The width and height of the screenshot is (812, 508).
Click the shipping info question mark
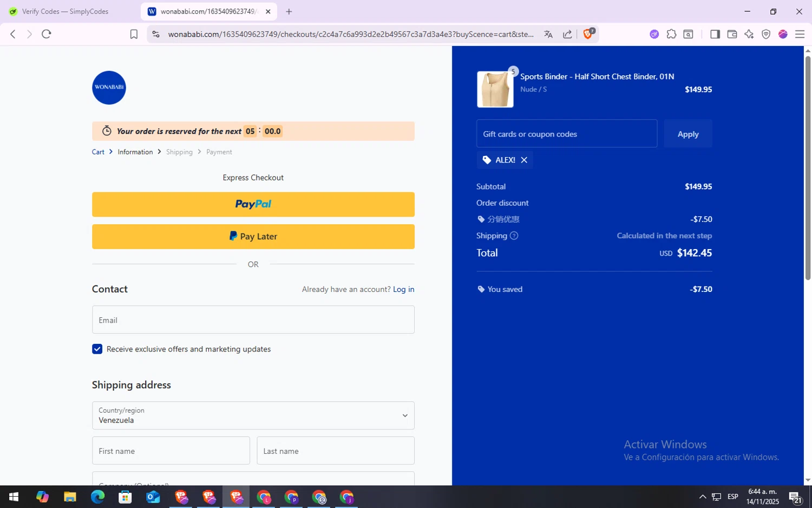point(514,236)
